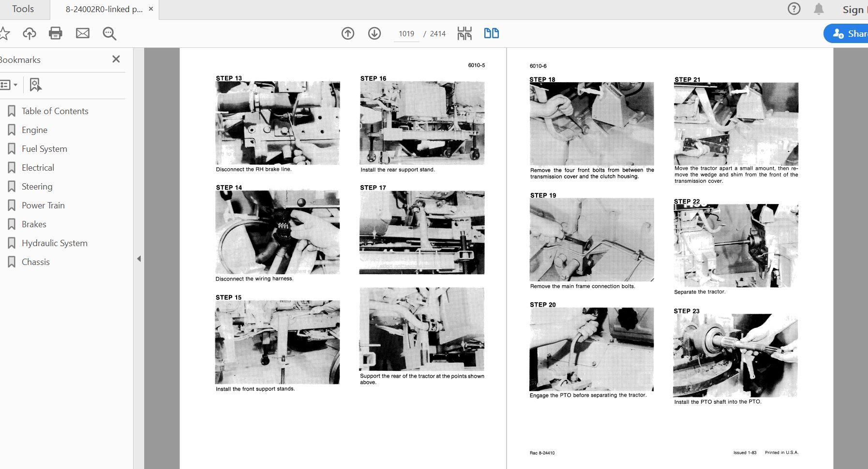The height and width of the screenshot is (469, 868).
Task: Click the total page count "2414"
Action: point(438,34)
